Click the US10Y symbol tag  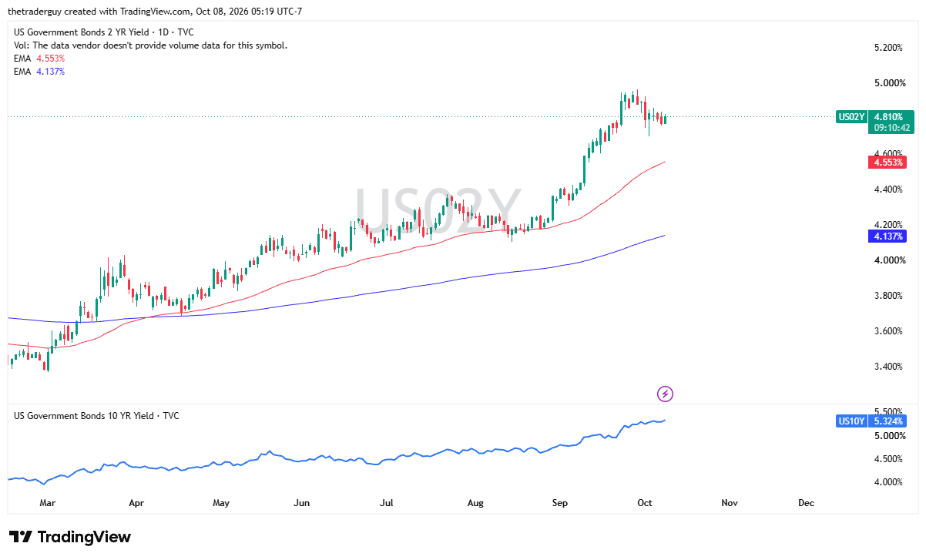pyautogui.click(x=851, y=421)
